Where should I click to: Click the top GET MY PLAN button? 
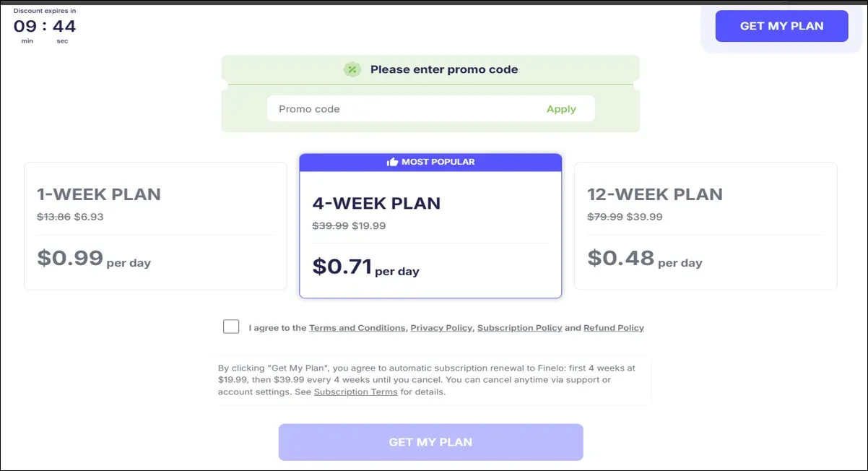(781, 25)
